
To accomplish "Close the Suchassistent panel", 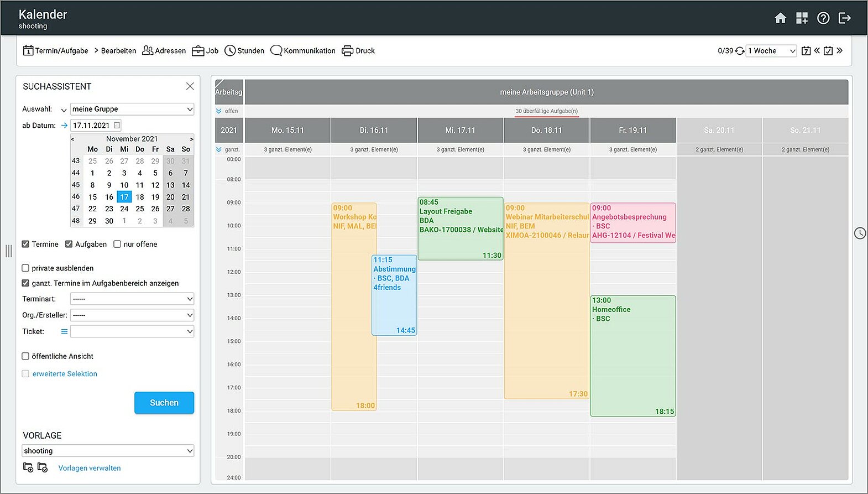I will (190, 86).
